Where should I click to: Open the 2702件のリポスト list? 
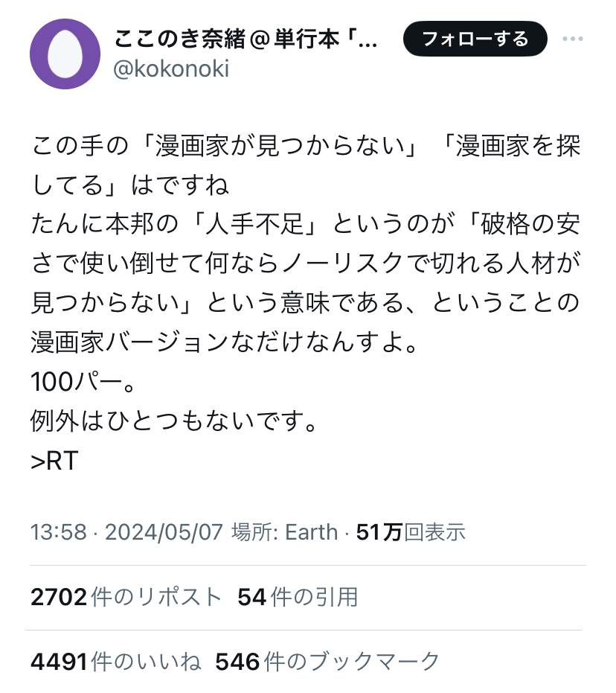tap(126, 596)
